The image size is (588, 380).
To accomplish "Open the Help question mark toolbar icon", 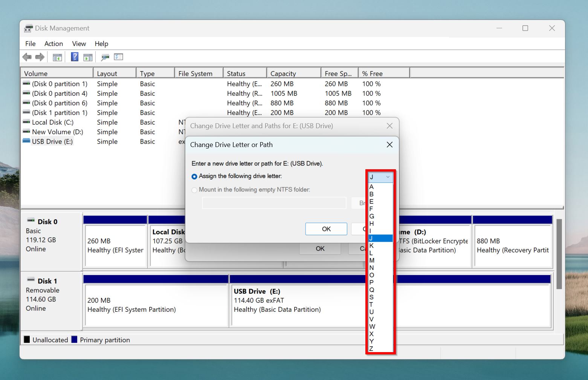I will point(75,57).
